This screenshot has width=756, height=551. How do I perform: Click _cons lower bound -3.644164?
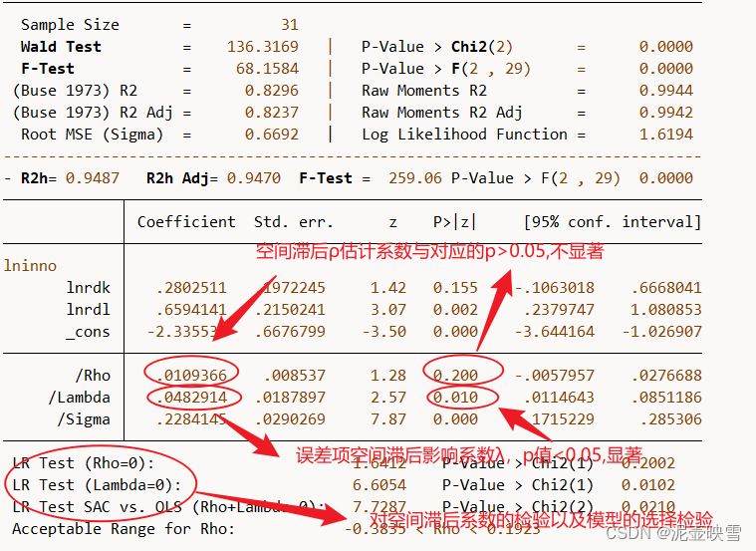(555, 332)
